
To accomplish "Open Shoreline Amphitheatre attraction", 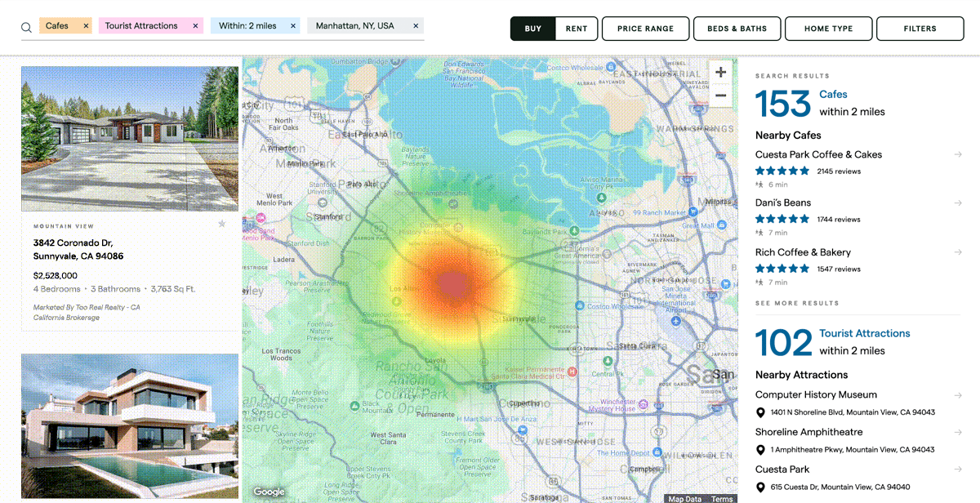I will [x=808, y=432].
